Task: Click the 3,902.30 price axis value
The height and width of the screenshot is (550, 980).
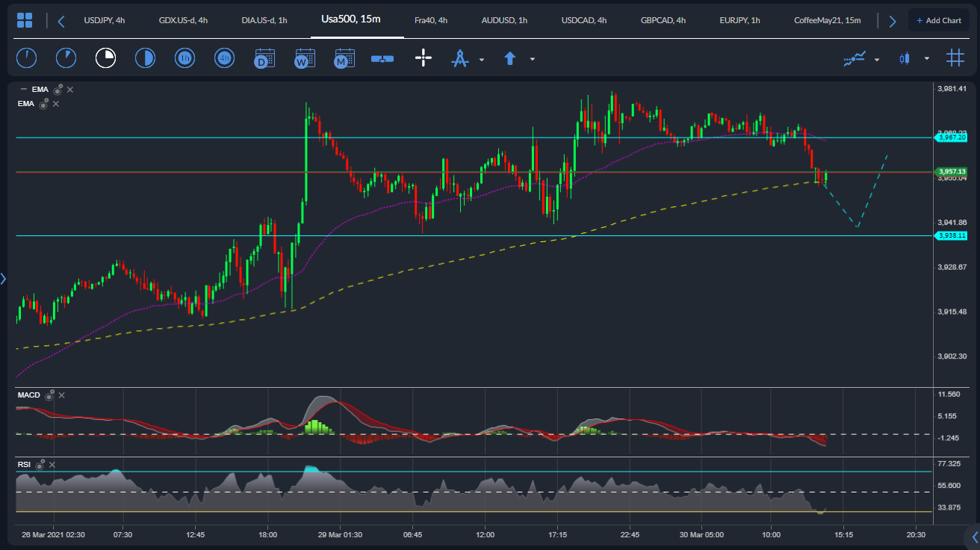Action: tap(951, 356)
